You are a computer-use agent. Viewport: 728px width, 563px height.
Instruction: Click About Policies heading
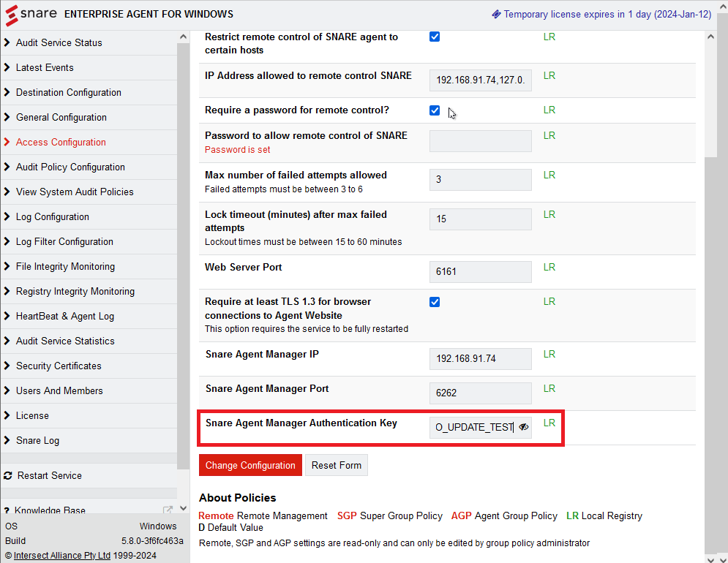[x=237, y=497]
